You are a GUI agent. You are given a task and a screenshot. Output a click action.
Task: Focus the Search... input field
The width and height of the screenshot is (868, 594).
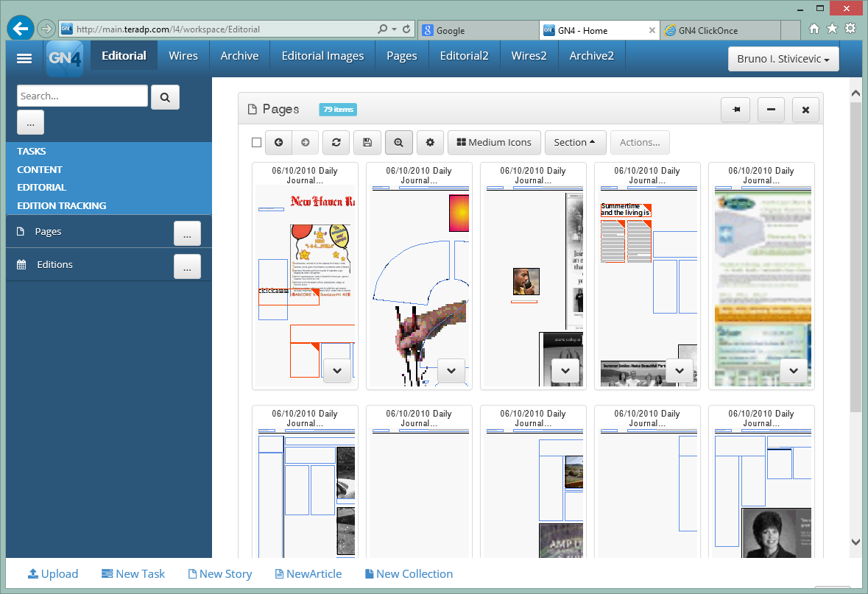82,96
